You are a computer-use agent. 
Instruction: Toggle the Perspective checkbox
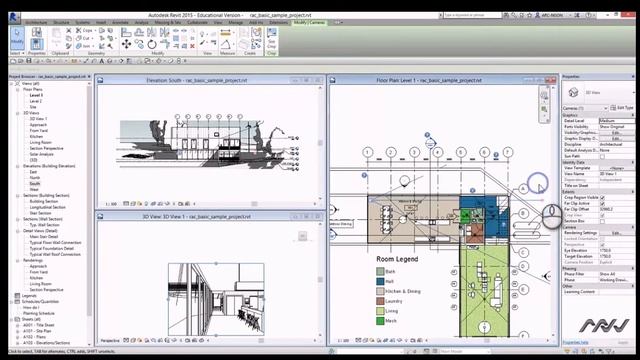click(x=602, y=244)
